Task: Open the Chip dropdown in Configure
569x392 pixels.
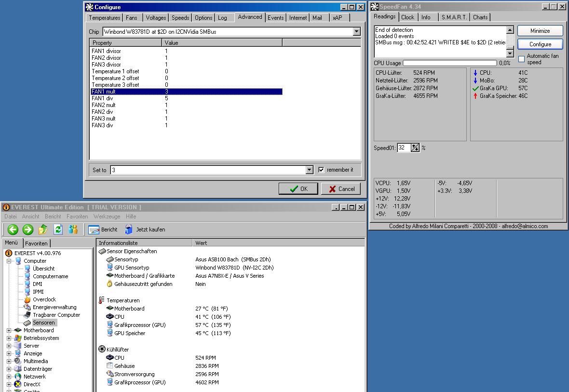Action: click(x=356, y=31)
